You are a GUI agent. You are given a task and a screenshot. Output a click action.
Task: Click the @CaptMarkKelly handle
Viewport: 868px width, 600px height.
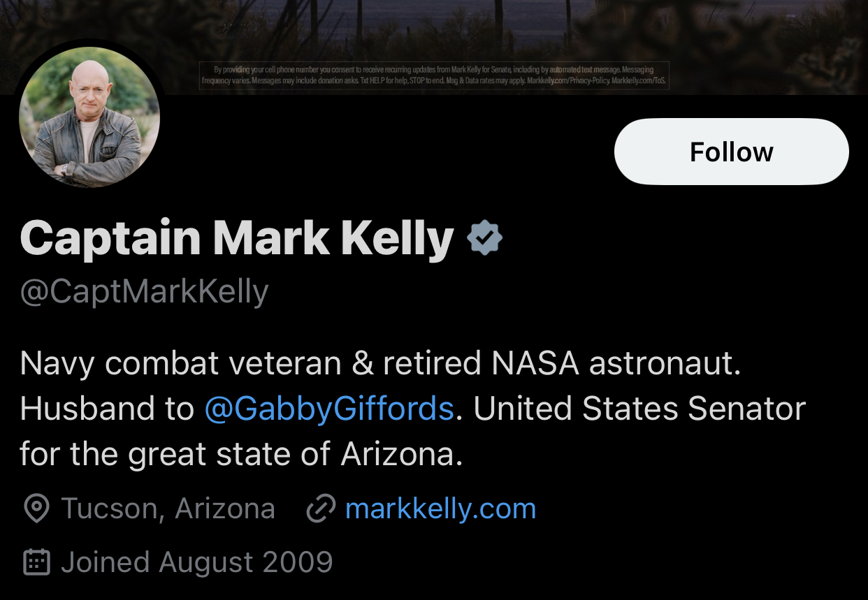[144, 292]
